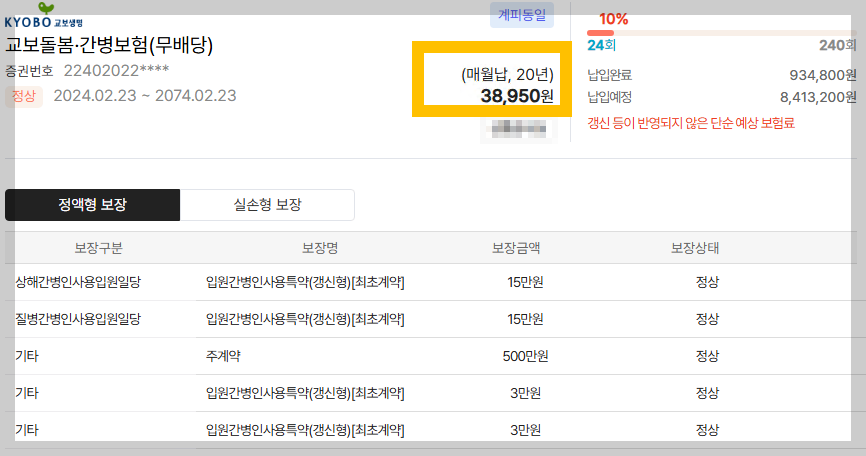The image size is (866, 456).
Task: Select policy number 22402022****
Action: (x=117, y=71)
